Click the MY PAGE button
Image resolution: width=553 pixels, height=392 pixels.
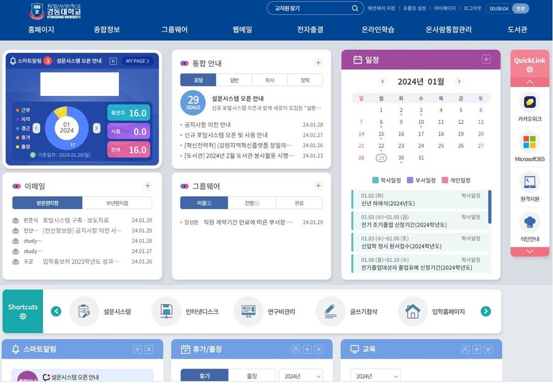137,61
